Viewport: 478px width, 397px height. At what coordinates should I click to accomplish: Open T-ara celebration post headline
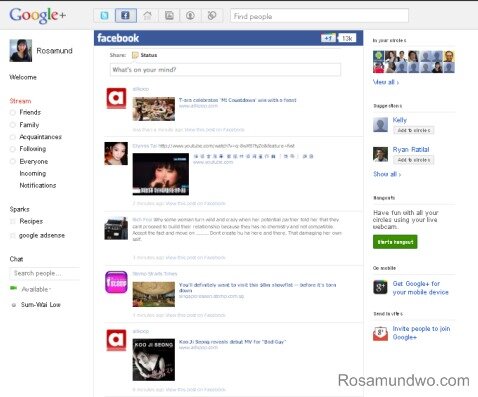click(237, 100)
